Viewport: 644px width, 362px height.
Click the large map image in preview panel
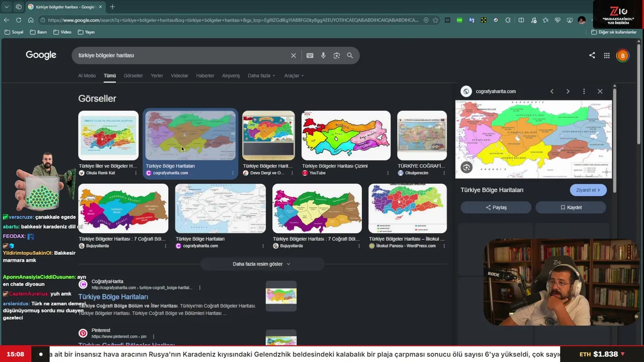533,139
